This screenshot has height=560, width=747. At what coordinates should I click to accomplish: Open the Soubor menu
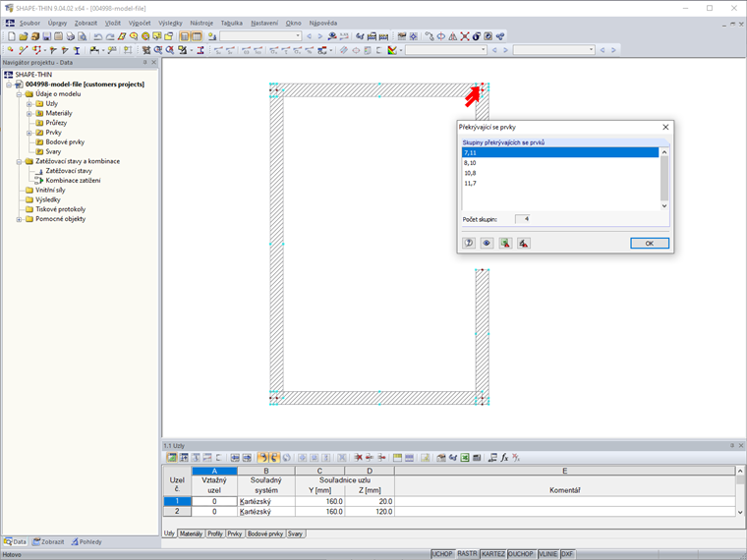29,23
